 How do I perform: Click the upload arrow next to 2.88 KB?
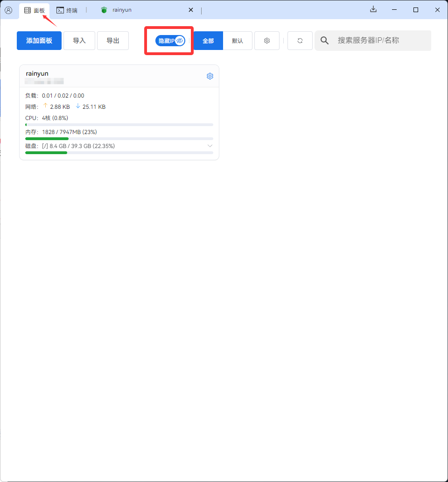(45, 106)
